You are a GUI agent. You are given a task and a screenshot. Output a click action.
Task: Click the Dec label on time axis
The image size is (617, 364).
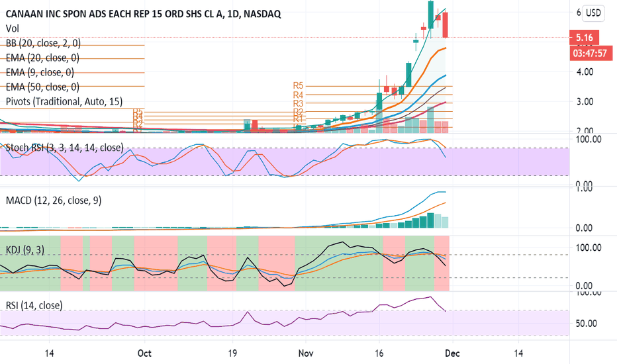point(452,353)
